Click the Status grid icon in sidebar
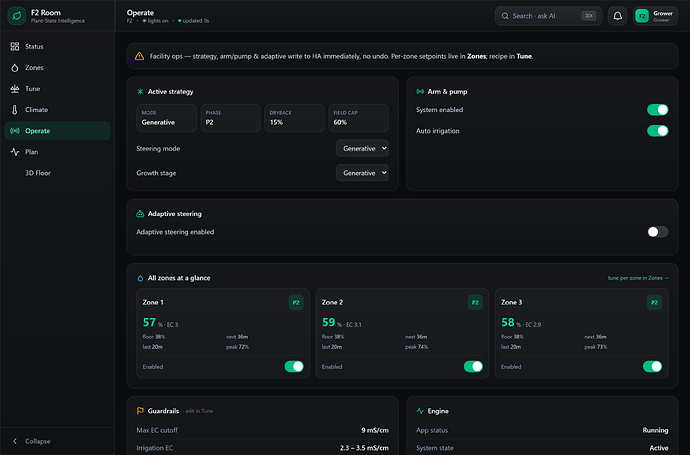The width and height of the screenshot is (690, 455). (x=15, y=46)
